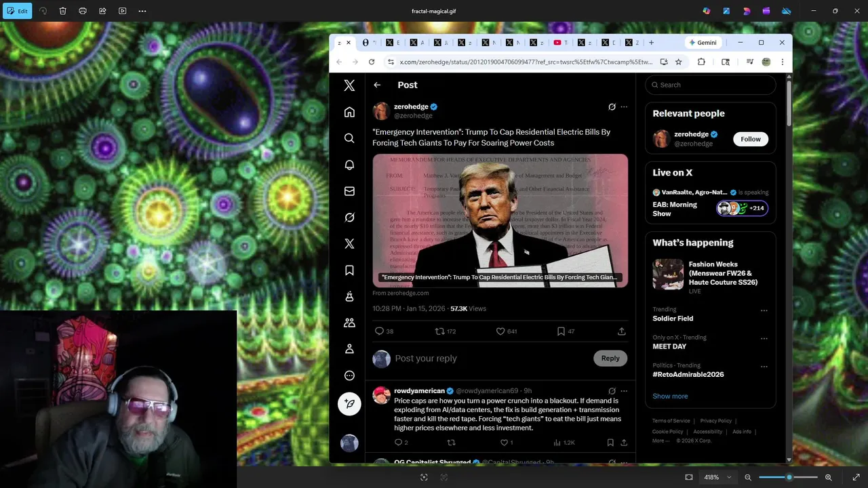Screen dimensions: 868x488
Task: Delete the image with trash icon
Action: [x=62, y=11]
